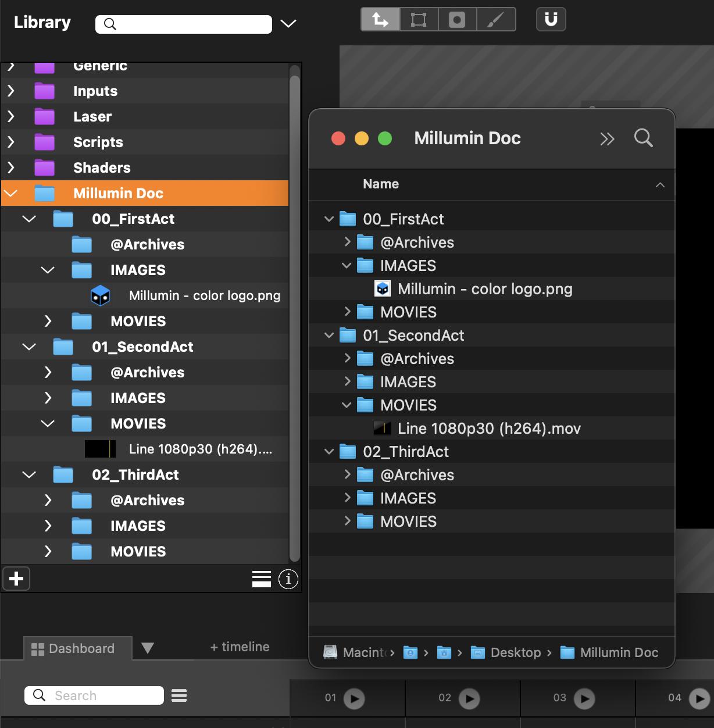Image resolution: width=714 pixels, height=728 pixels.
Task: Collapse the Millumin Doc library folder
Action: click(11, 193)
